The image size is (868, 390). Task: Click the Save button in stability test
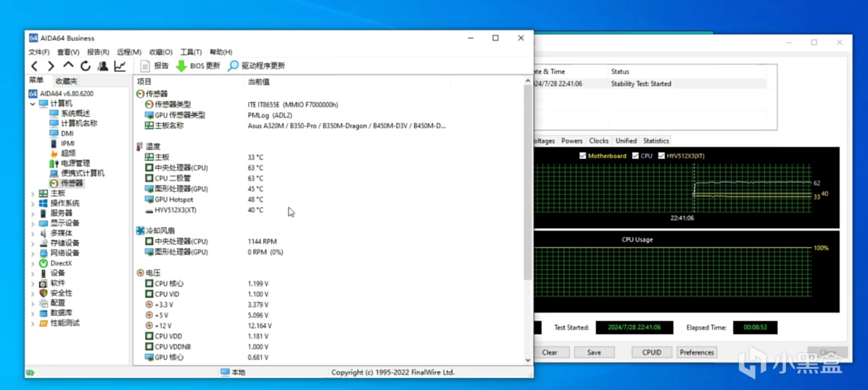point(594,352)
